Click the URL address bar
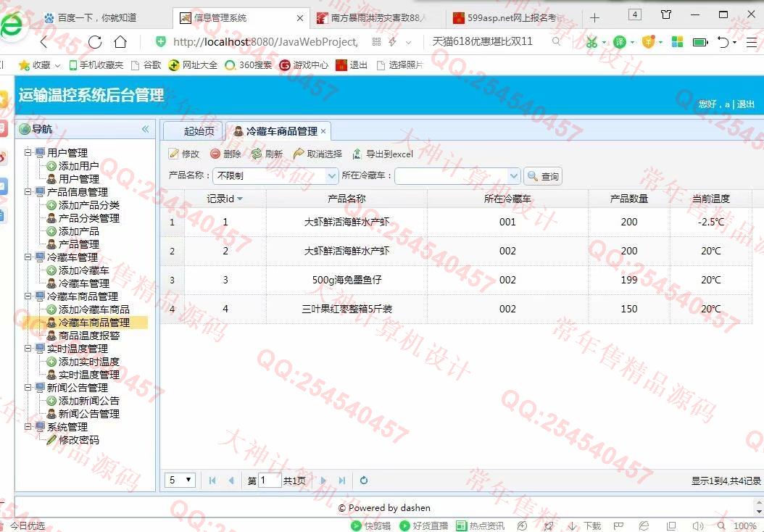This screenshot has height=532, width=764. click(x=265, y=42)
